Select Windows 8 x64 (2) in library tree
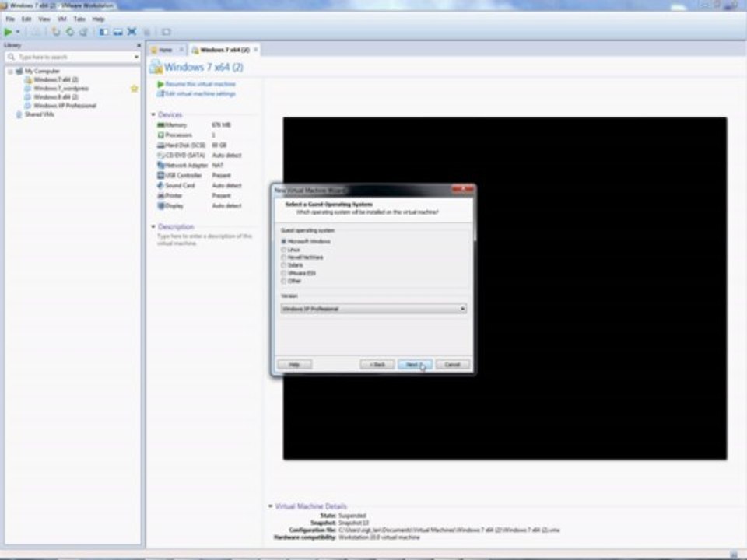The image size is (747, 560). (x=56, y=96)
